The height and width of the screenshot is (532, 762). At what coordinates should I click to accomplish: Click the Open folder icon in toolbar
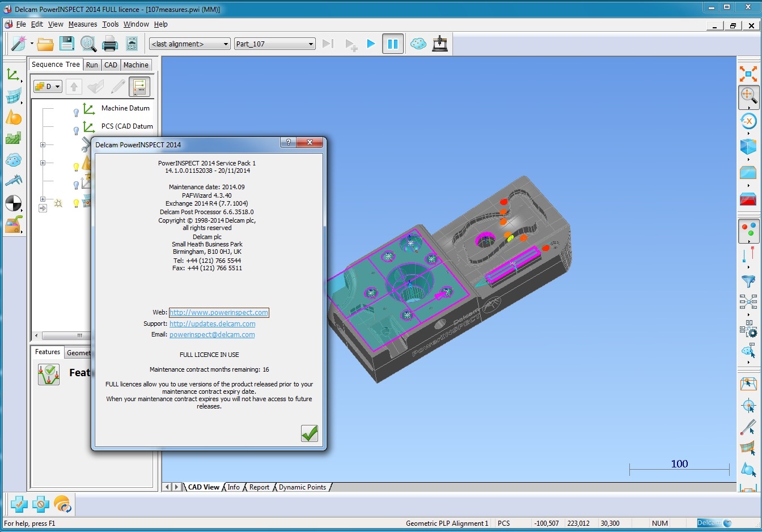45,44
